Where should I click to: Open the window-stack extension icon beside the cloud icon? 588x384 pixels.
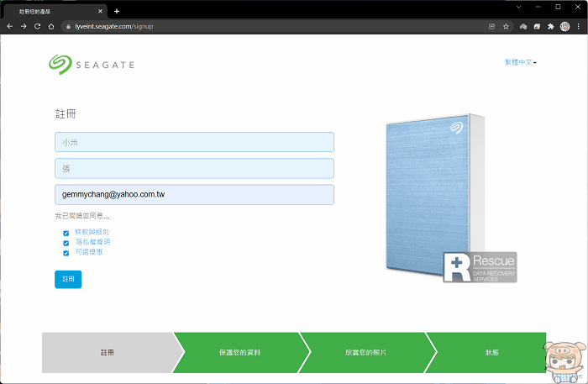(537, 26)
